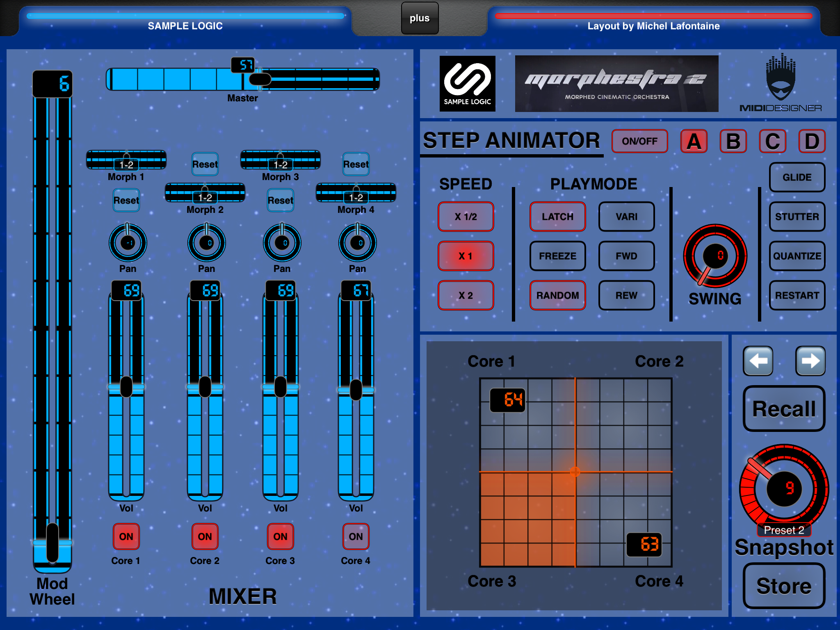Open the plus page at top

[420, 18]
